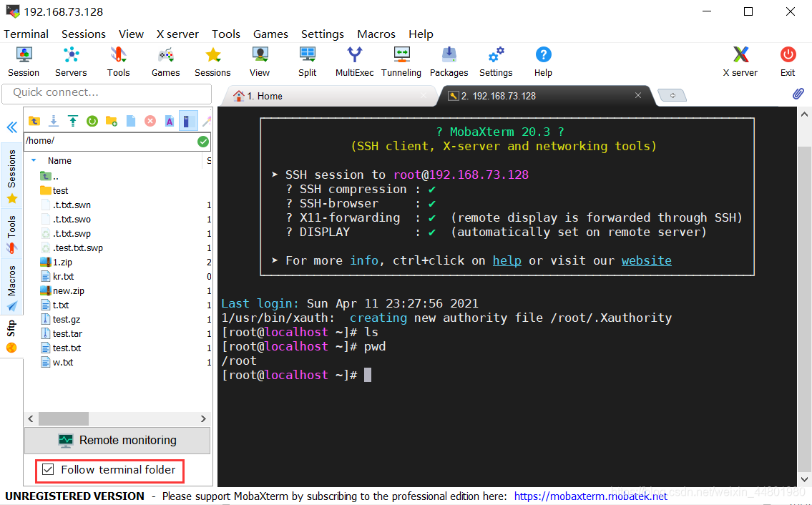The width and height of the screenshot is (812, 505).
Task: Open the Packages manager
Action: [x=449, y=62]
